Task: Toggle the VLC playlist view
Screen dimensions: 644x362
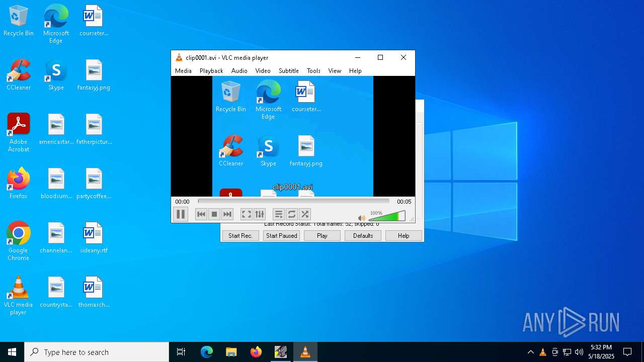Action: pyautogui.click(x=279, y=214)
